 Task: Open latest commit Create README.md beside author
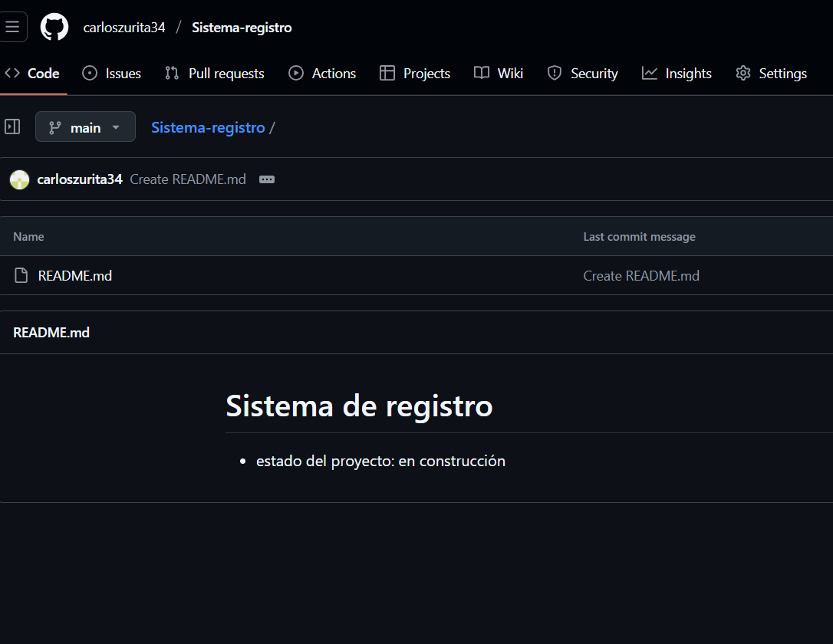(188, 179)
